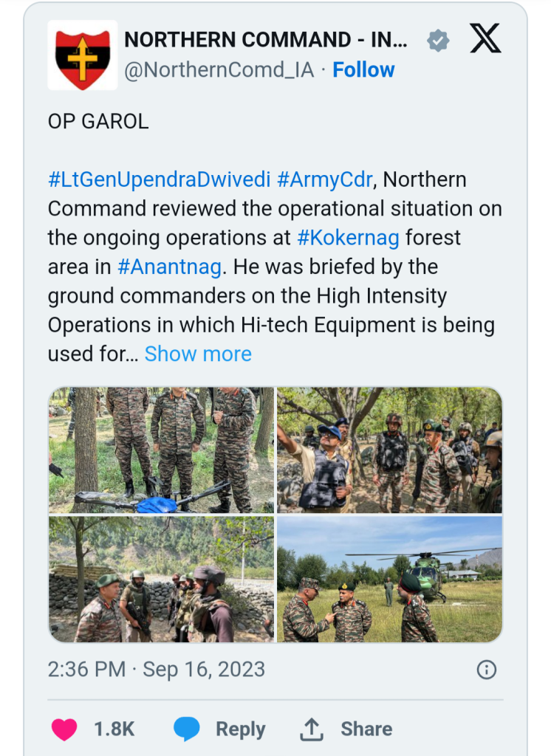Click the Northern Command shield avatar
This screenshot has width=551, height=756.
pyautogui.click(x=83, y=55)
